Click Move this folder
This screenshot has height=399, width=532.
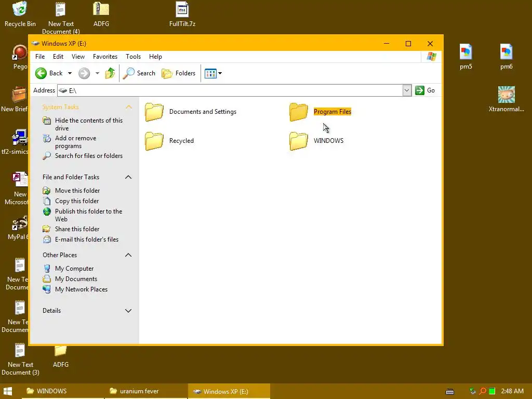pos(77,191)
